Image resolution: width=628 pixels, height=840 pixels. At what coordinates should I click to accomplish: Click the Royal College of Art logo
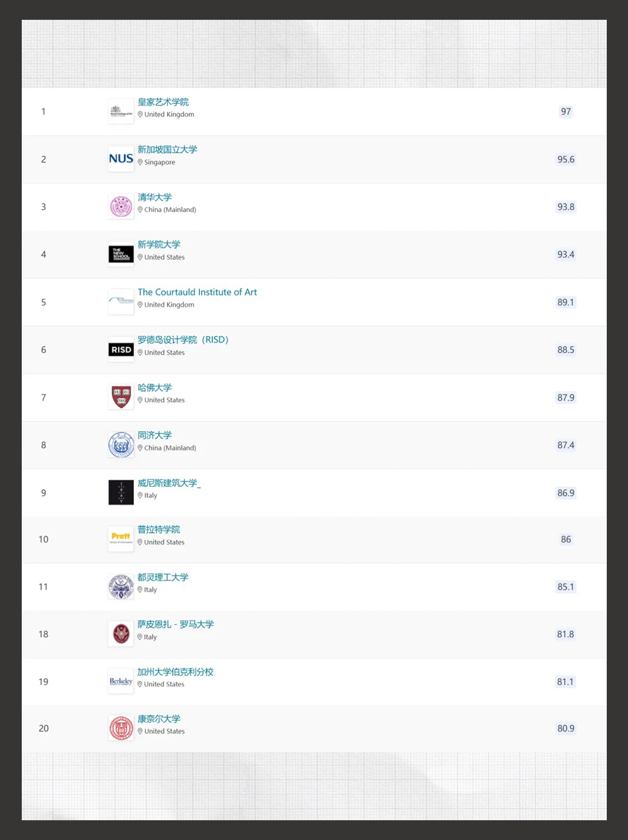pyautogui.click(x=121, y=111)
